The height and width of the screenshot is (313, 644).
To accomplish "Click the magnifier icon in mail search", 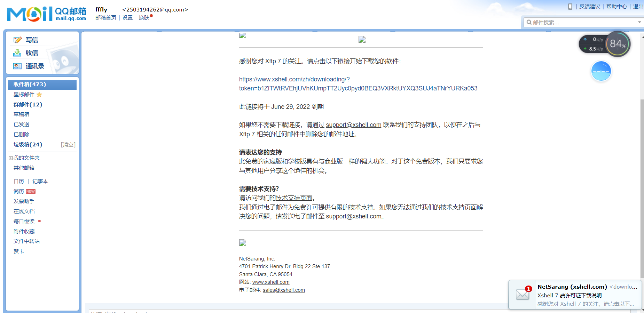I will click(x=529, y=22).
